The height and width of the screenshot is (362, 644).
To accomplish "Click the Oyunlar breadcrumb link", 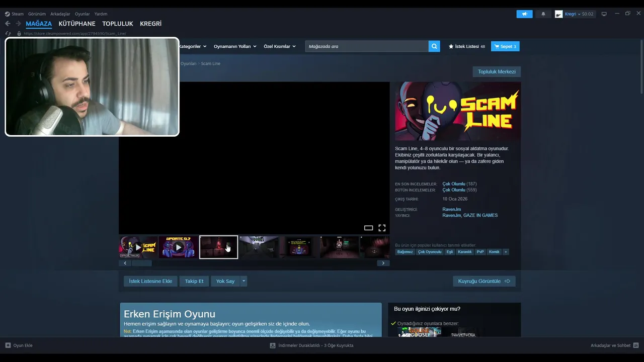I will [188, 64].
